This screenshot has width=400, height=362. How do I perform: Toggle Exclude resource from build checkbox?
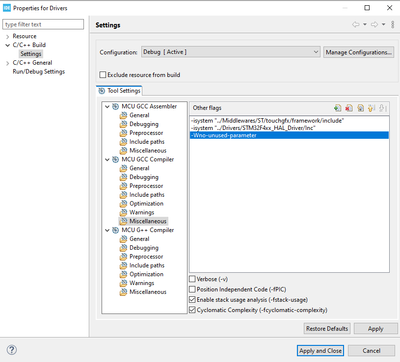point(103,75)
